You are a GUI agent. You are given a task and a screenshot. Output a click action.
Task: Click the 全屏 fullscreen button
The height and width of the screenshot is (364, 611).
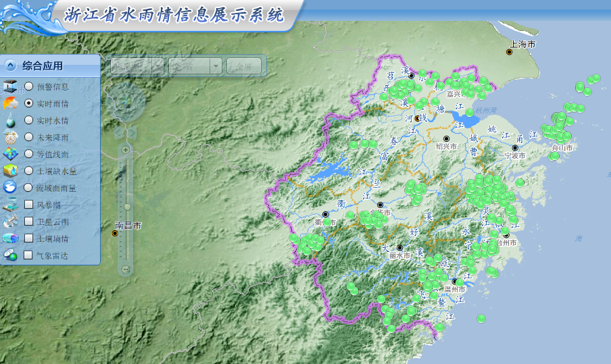(244, 66)
